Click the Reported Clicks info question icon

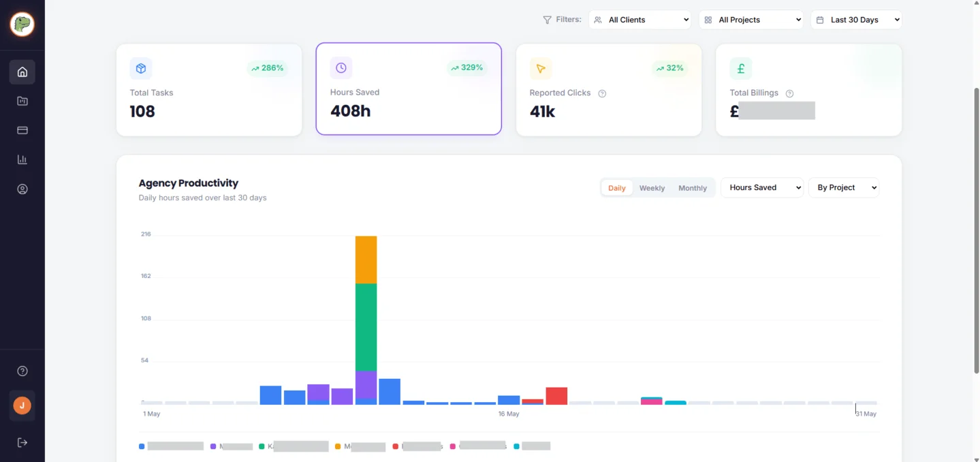coord(602,93)
